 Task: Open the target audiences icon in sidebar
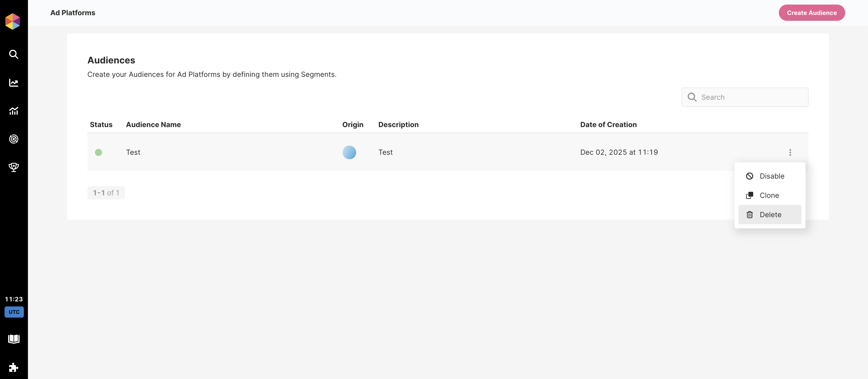13,139
